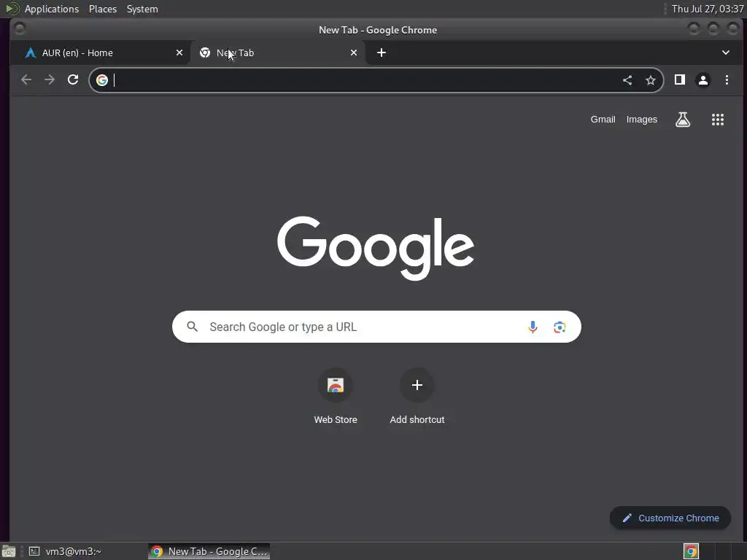
Task: Open the Applications menu
Action: [52, 9]
